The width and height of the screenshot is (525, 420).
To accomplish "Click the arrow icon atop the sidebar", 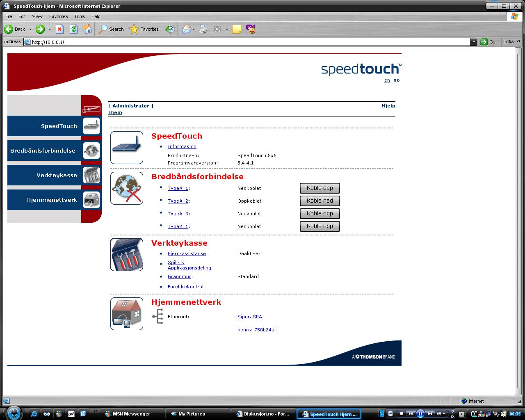I will (91, 109).
